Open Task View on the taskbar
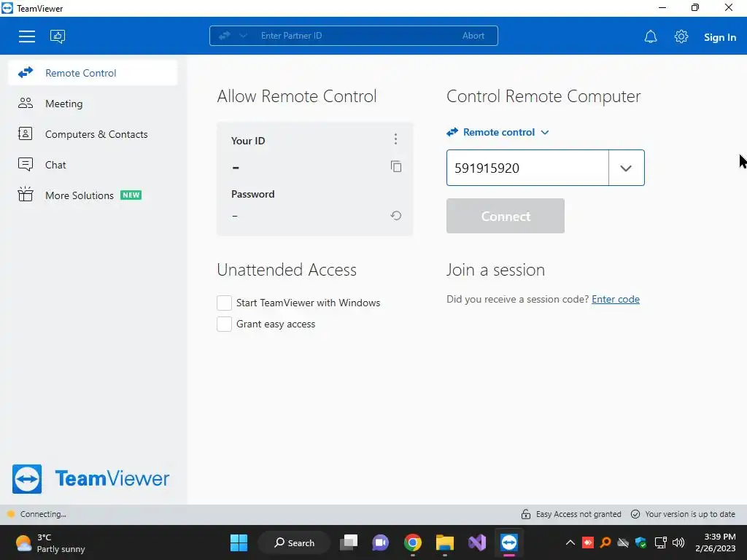747x560 pixels. tap(349, 542)
